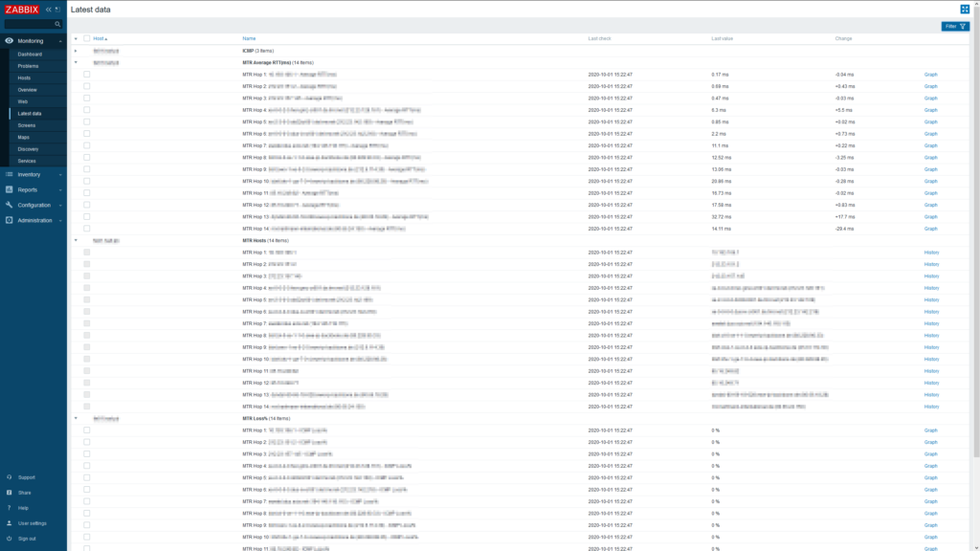
Task: Collapse the MTR Hosts group
Action: click(x=76, y=240)
